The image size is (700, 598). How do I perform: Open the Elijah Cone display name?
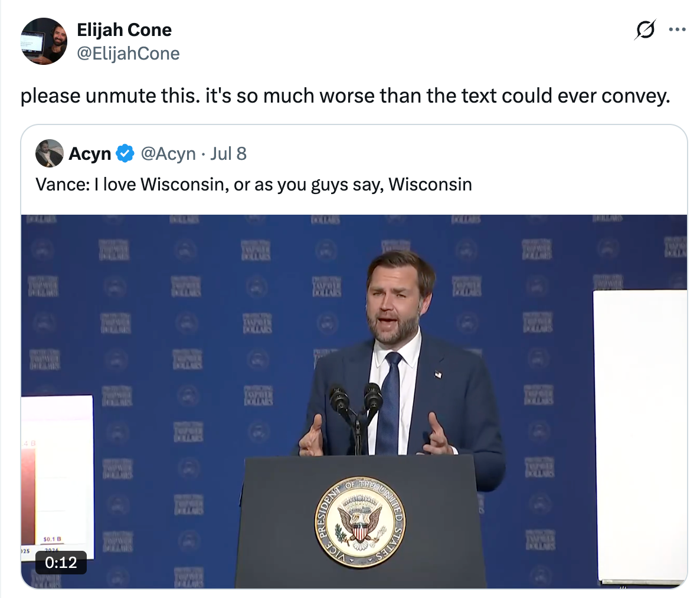(124, 30)
